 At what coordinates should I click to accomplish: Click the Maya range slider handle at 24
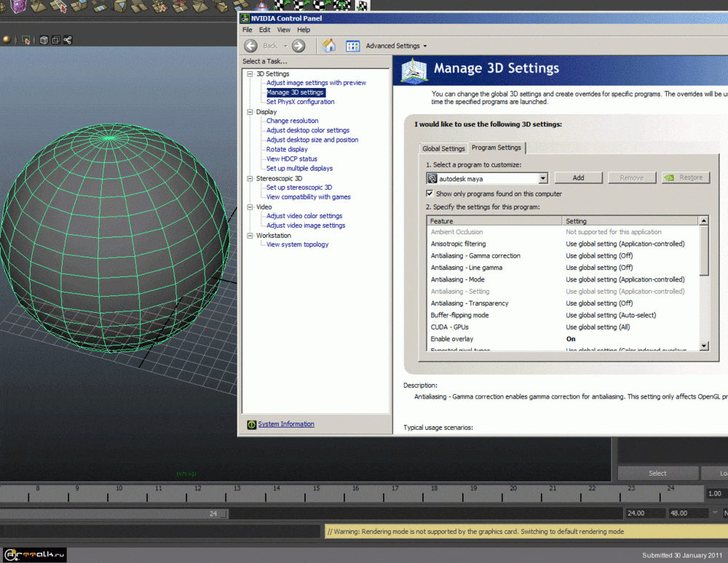tap(223, 514)
